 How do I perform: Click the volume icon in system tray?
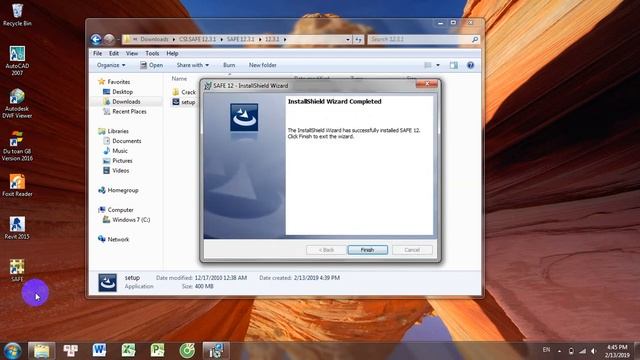click(x=594, y=351)
